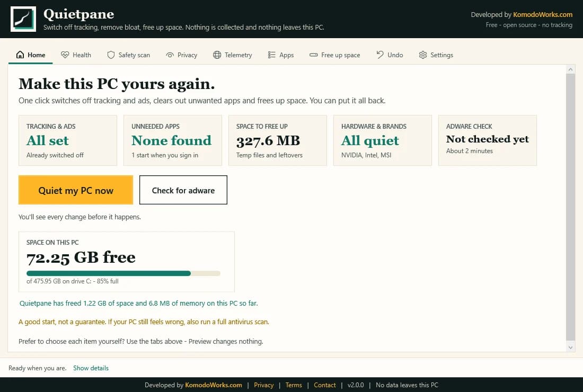Select the Home tab label

(37, 55)
